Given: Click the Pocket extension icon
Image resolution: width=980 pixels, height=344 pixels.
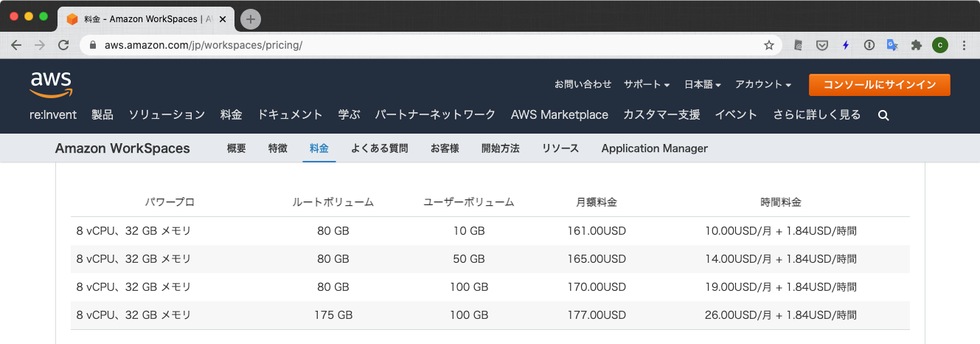Looking at the screenshot, I should coord(821,45).
